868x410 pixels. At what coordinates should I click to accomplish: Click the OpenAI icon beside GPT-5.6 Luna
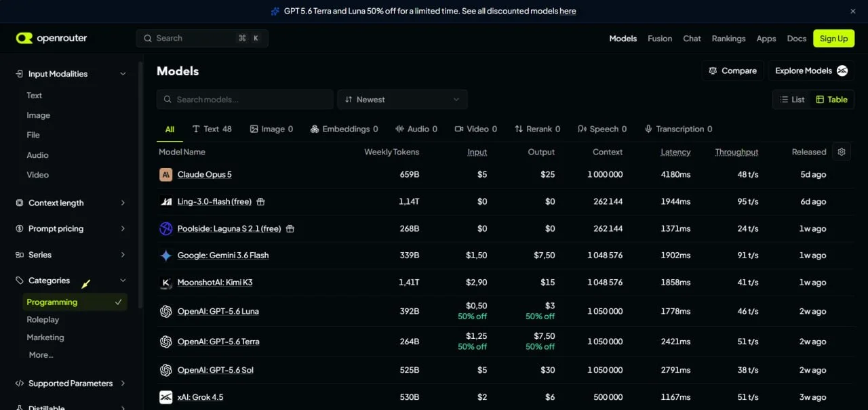pyautogui.click(x=166, y=312)
